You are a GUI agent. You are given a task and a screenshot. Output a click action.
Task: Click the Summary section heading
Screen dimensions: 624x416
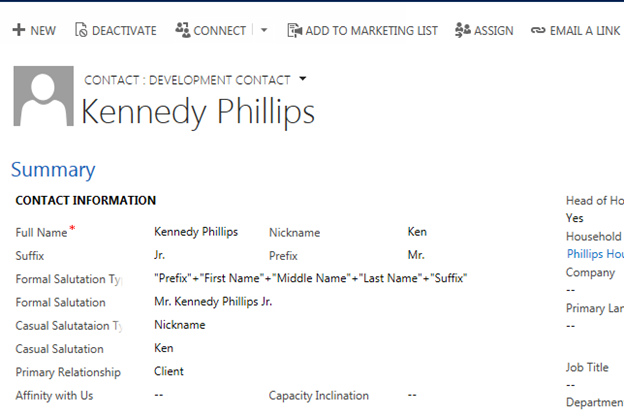pyautogui.click(x=53, y=170)
